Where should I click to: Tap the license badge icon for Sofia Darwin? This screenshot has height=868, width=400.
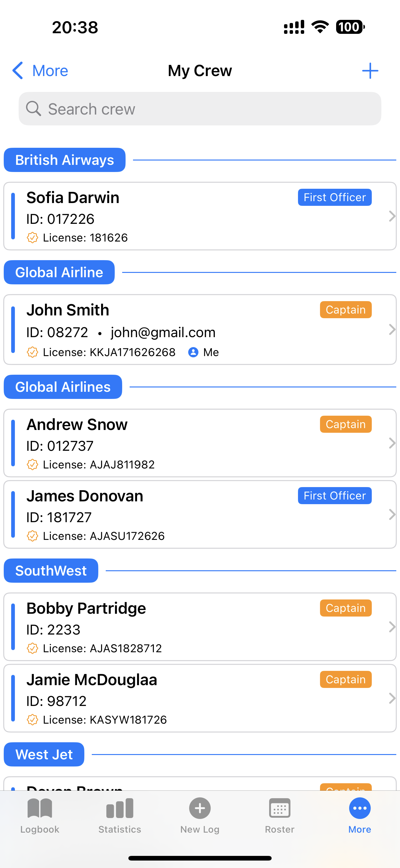32,237
